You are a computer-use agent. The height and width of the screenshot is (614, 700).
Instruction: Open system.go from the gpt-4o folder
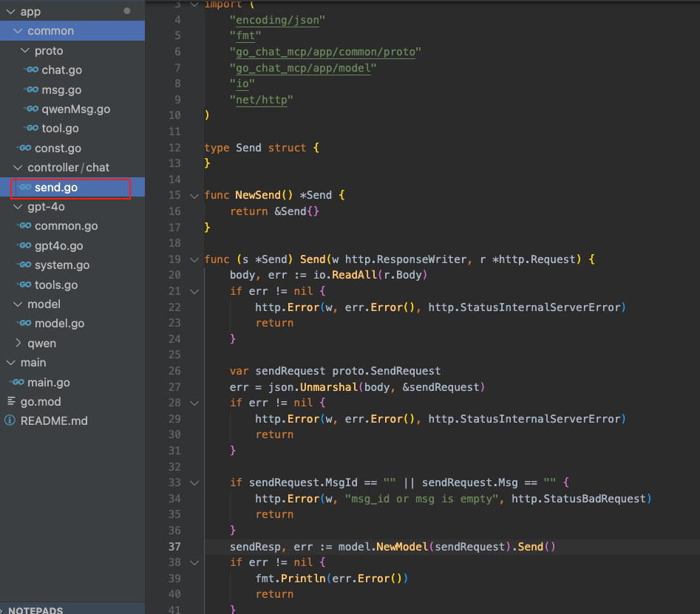click(62, 265)
